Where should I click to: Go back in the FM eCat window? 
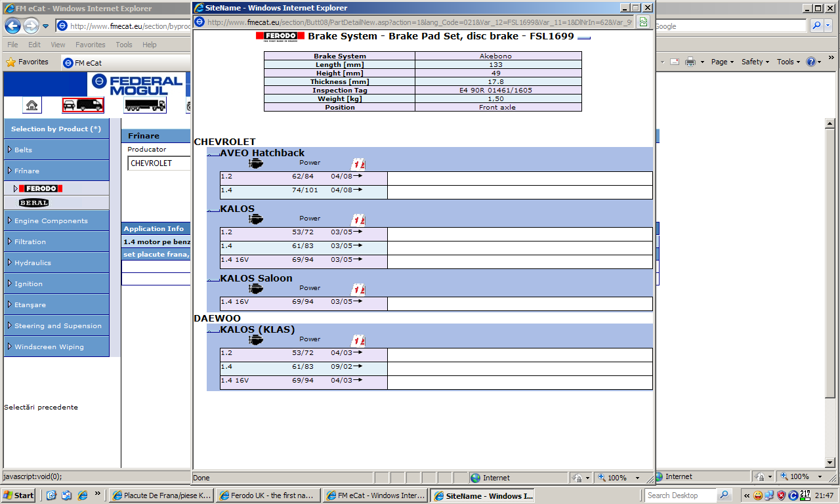(x=12, y=26)
